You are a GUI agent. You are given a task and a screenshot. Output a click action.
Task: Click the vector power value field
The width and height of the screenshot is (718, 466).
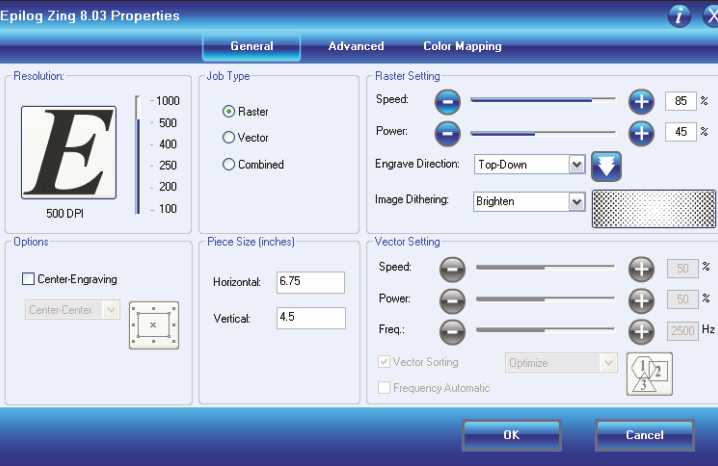682,300
